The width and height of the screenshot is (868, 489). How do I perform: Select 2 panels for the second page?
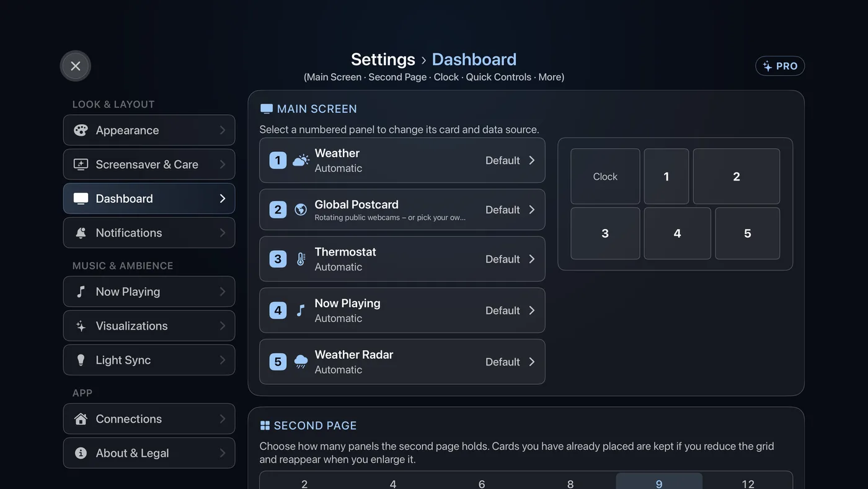pyautogui.click(x=304, y=483)
